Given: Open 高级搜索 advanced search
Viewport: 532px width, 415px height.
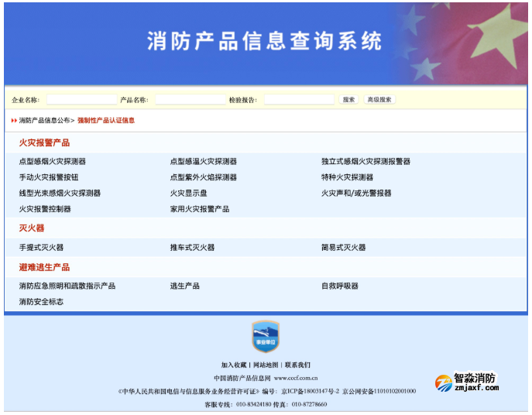Looking at the screenshot, I should (x=380, y=100).
